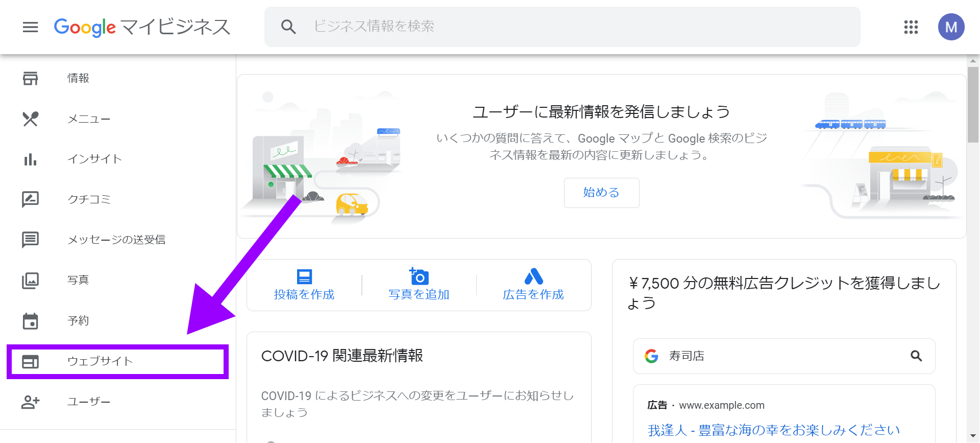Open the M account avatar
The width and height of the screenshot is (980, 443).
pyautogui.click(x=951, y=27)
